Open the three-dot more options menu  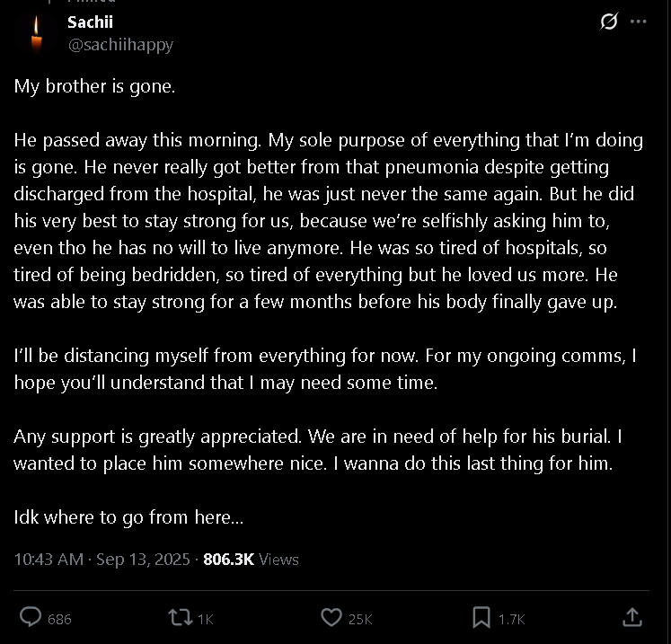coord(639,22)
